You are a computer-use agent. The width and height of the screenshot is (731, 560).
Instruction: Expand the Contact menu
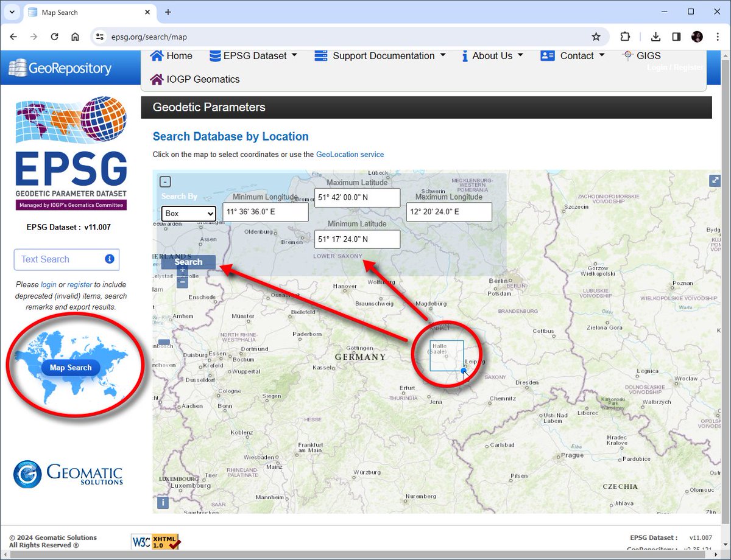(x=573, y=55)
